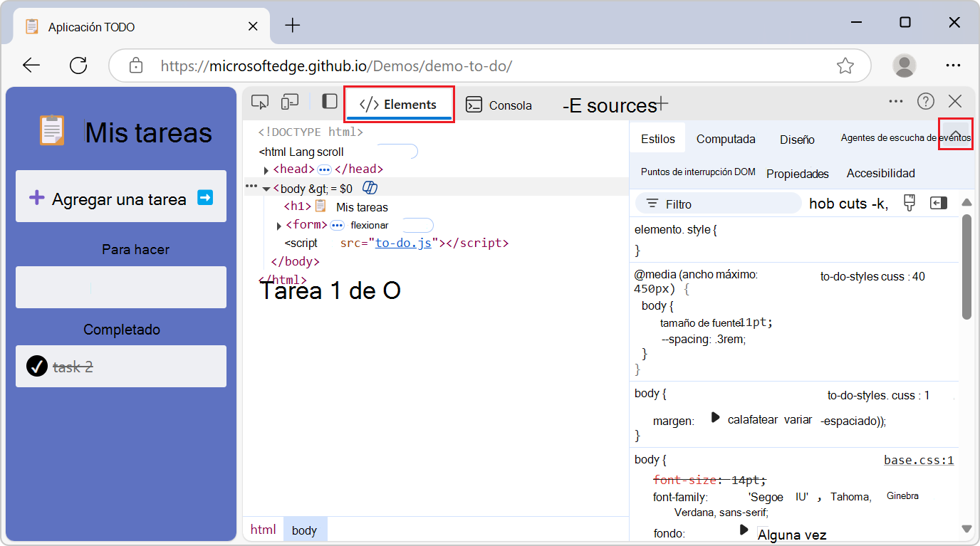This screenshot has height=546, width=980.
Task: Close the DevTools panel
Action: click(955, 102)
